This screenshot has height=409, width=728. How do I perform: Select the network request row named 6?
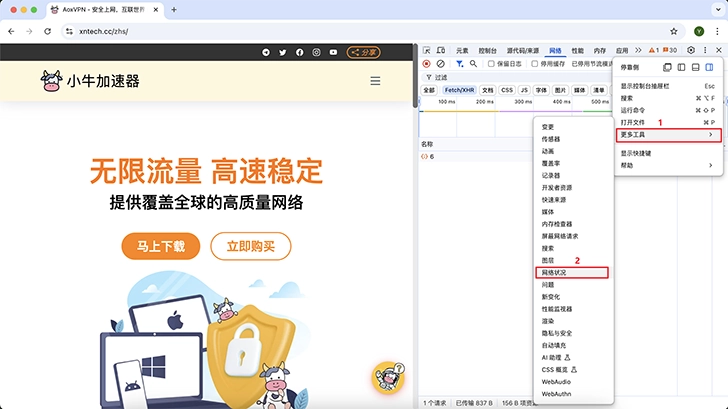click(x=476, y=156)
